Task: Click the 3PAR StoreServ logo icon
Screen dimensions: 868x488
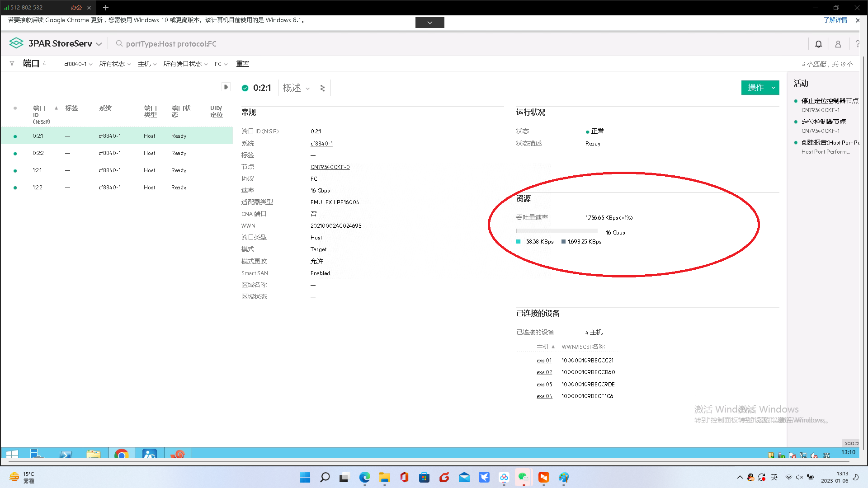Action: click(16, 43)
